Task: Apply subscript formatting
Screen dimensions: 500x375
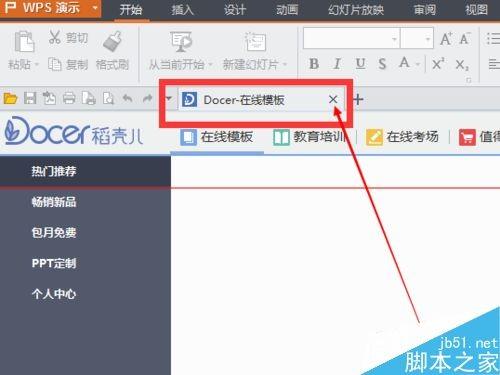Action: pos(462,64)
